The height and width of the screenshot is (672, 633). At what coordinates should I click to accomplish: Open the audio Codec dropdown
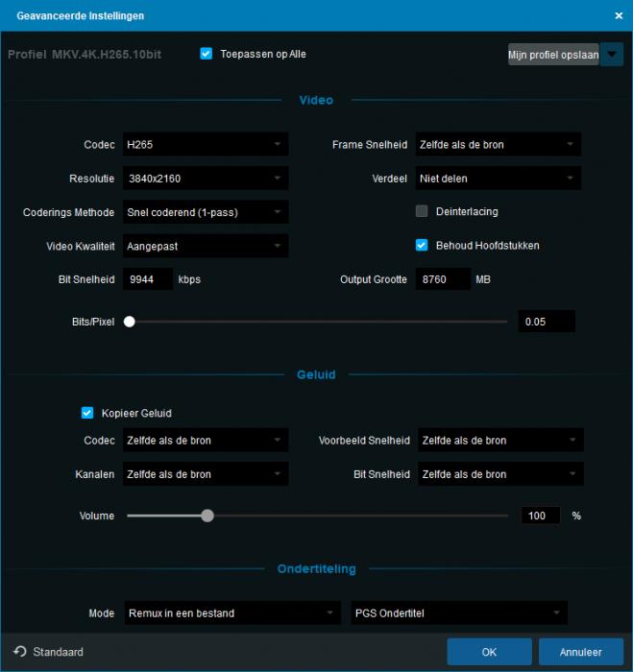click(x=206, y=440)
